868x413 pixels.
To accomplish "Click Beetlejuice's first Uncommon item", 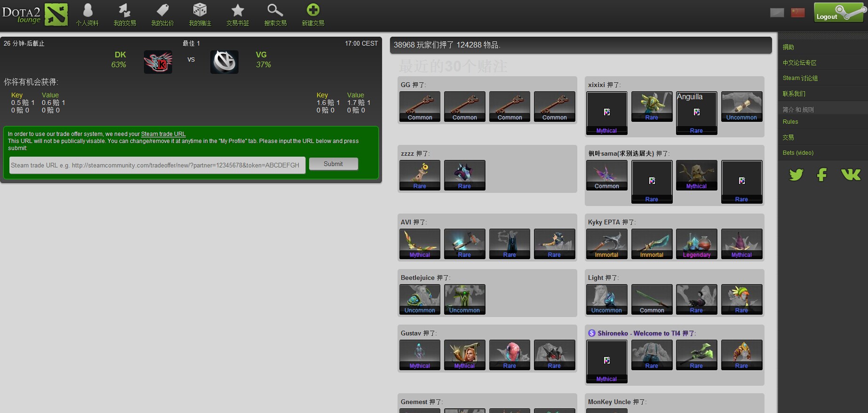I will pyautogui.click(x=420, y=300).
